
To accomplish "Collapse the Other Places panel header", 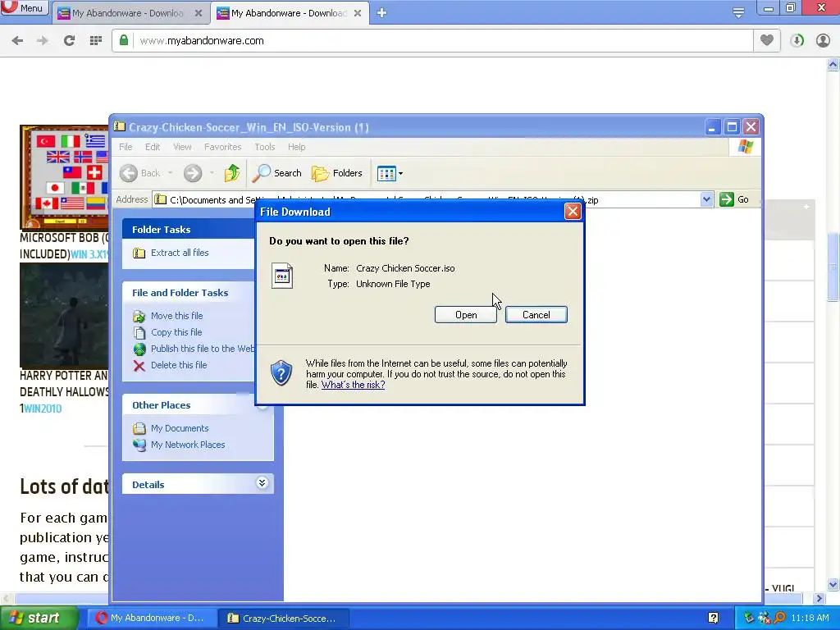I will pyautogui.click(x=197, y=405).
